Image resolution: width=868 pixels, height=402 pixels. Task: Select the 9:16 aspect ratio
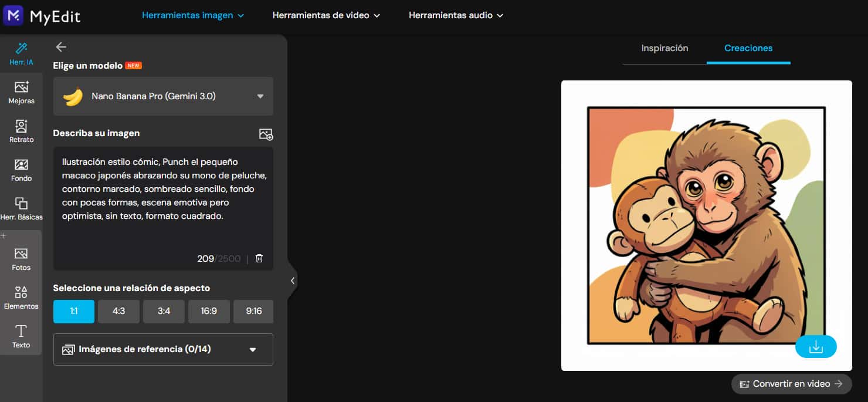click(253, 311)
